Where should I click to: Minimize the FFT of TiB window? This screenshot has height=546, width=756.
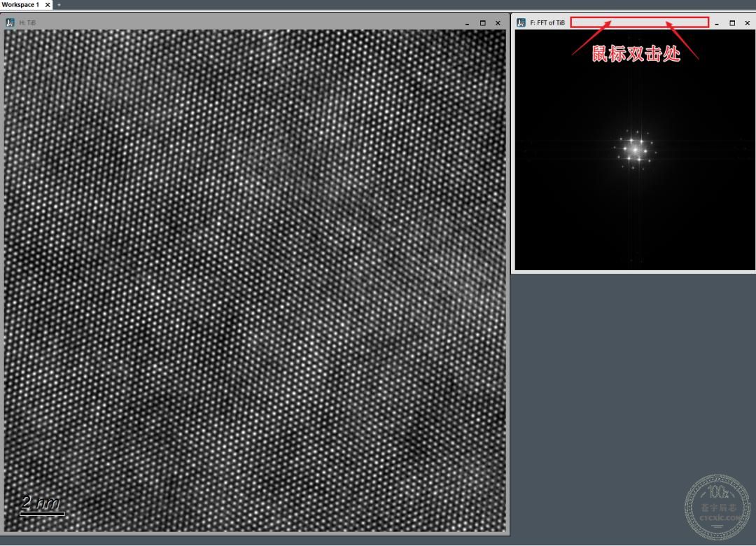click(x=717, y=23)
